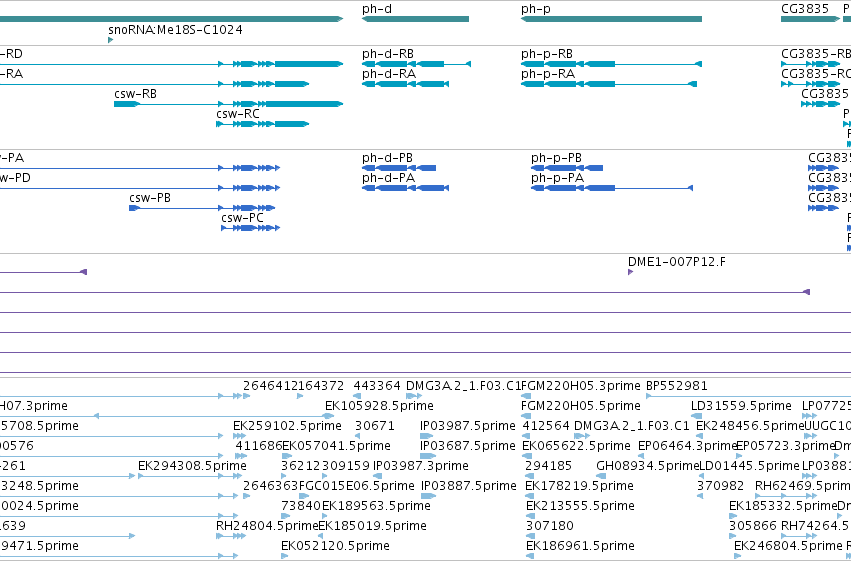Select the RH24804.5prime label
This screenshot has width=851, height=561.
click(x=267, y=526)
